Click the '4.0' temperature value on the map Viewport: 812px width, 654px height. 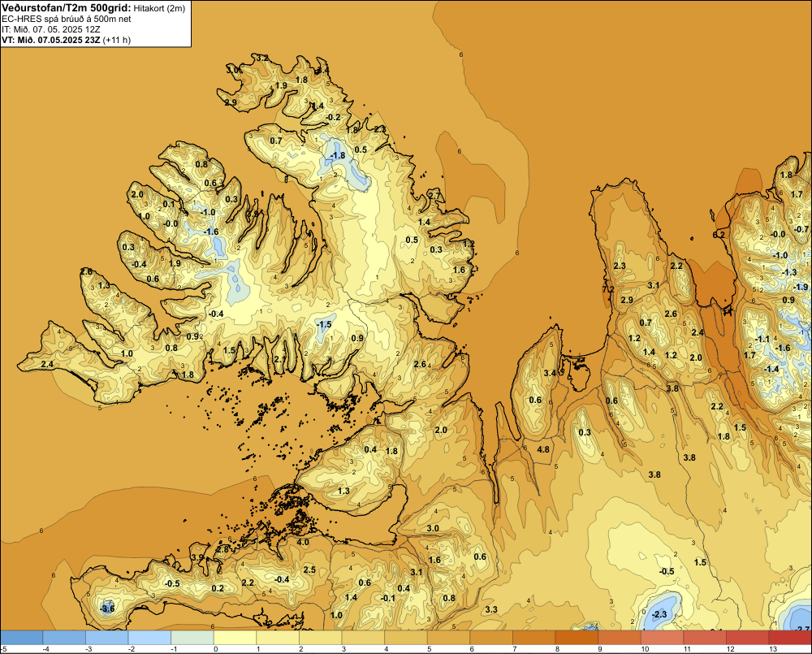tap(303, 543)
